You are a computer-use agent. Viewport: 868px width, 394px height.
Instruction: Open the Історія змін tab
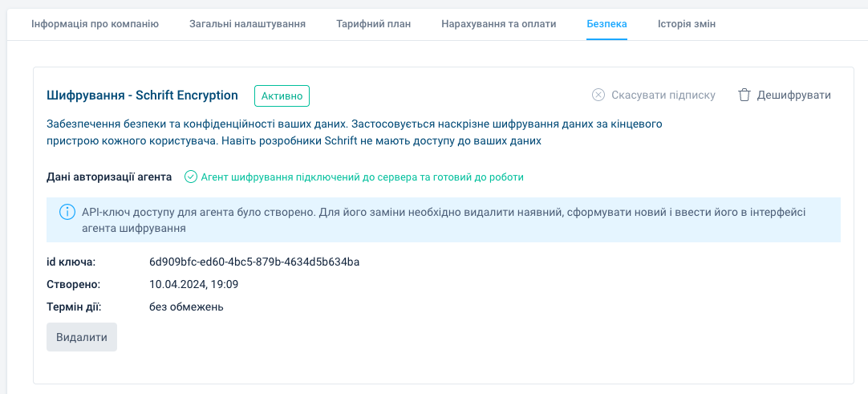[x=687, y=24]
